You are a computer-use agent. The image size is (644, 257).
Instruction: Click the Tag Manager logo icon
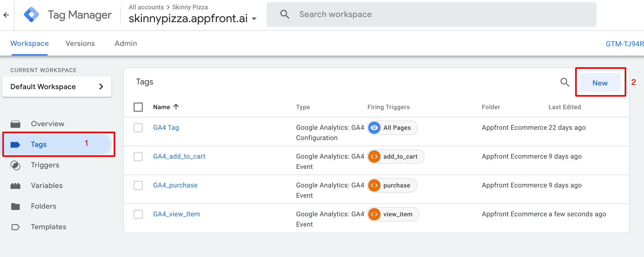pos(31,14)
